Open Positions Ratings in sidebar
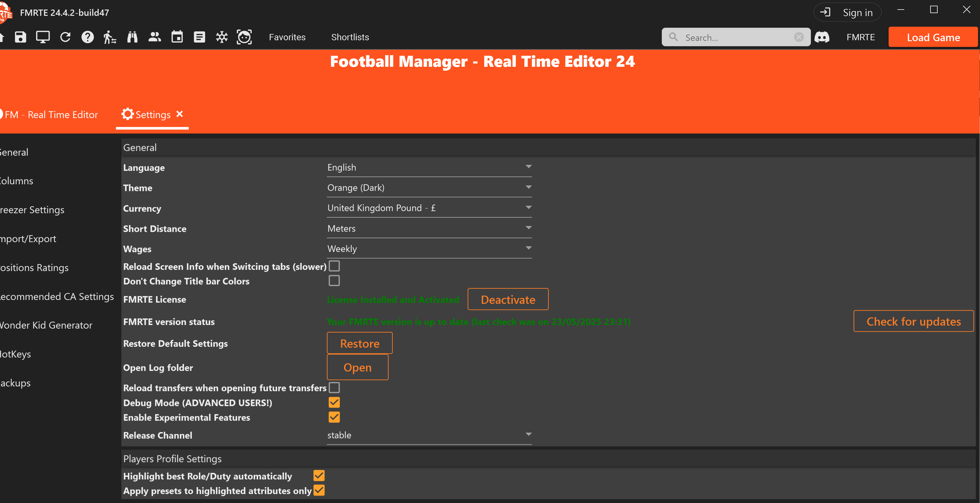The image size is (980, 503). point(34,267)
